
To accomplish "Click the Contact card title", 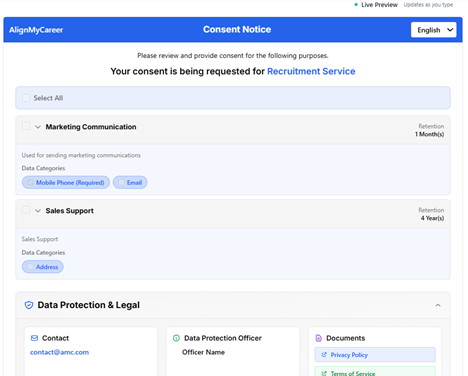I will (x=55, y=338).
